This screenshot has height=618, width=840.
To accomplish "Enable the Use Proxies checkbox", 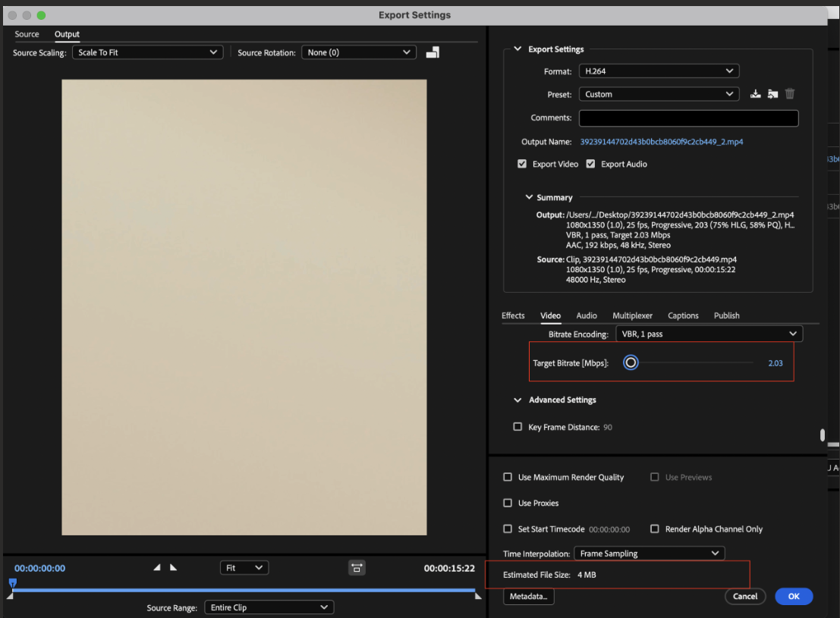I will [508, 503].
